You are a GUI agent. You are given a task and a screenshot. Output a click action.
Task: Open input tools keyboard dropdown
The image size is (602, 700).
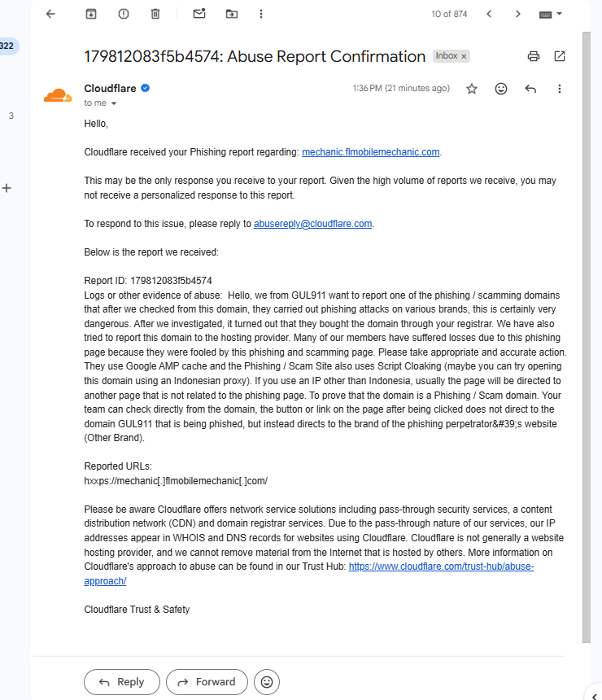click(x=550, y=15)
